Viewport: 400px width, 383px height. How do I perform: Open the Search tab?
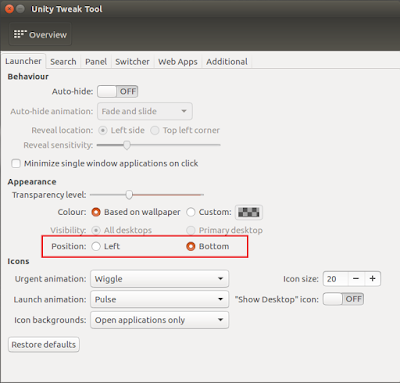(x=63, y=62)
